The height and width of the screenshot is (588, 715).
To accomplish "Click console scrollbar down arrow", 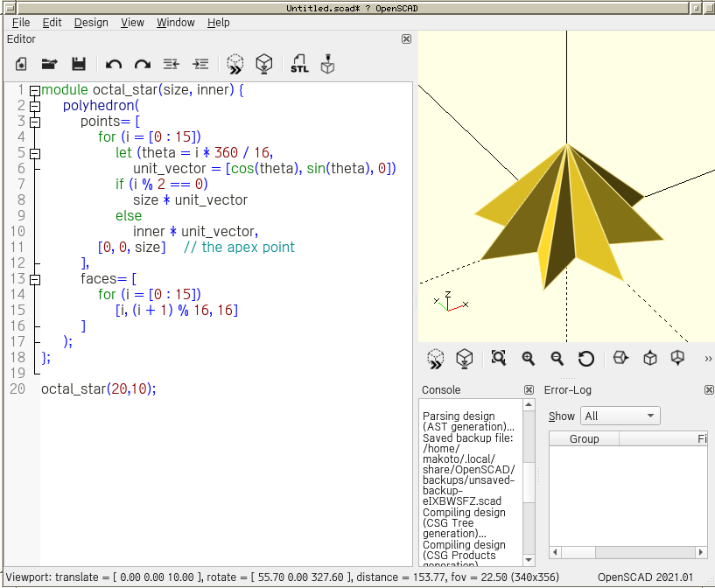I will pyautogui.click(x=529, y=560).
